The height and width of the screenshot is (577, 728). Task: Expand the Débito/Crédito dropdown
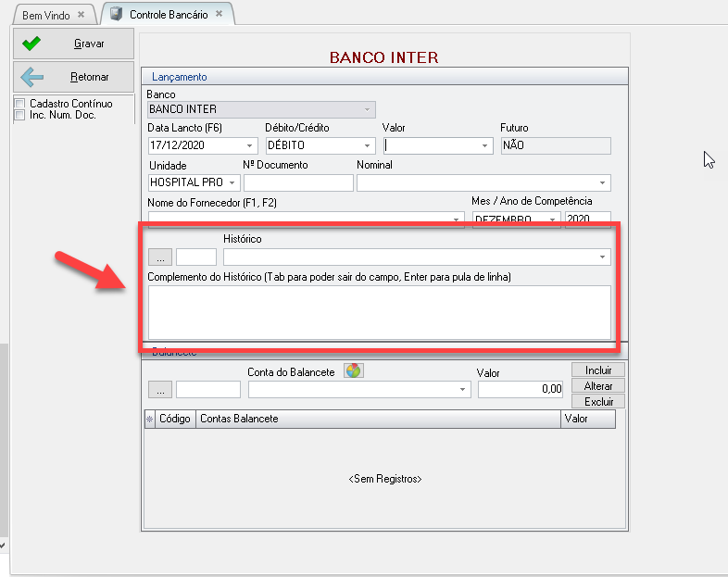click(368, 145)
